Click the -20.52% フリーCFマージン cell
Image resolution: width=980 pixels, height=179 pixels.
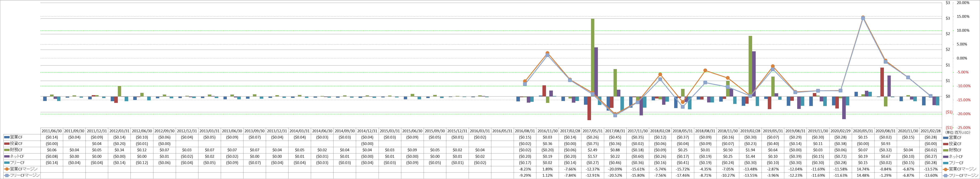pos(615,176)
